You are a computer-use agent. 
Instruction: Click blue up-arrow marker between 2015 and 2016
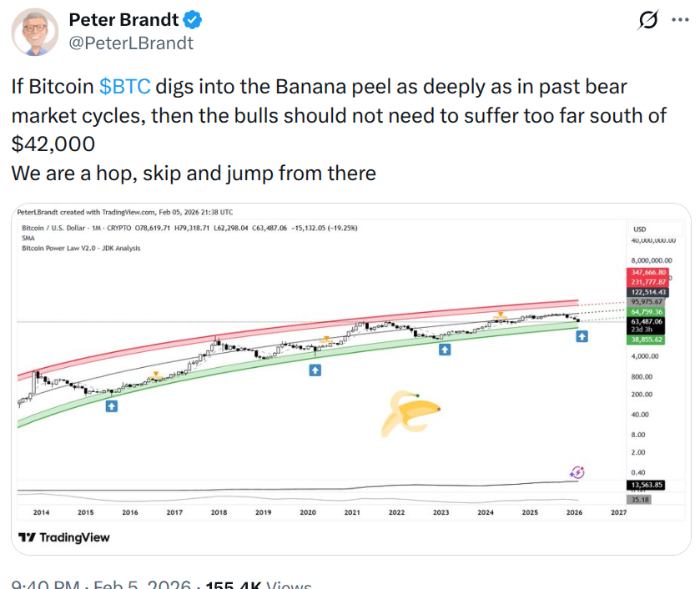point(112,406)
